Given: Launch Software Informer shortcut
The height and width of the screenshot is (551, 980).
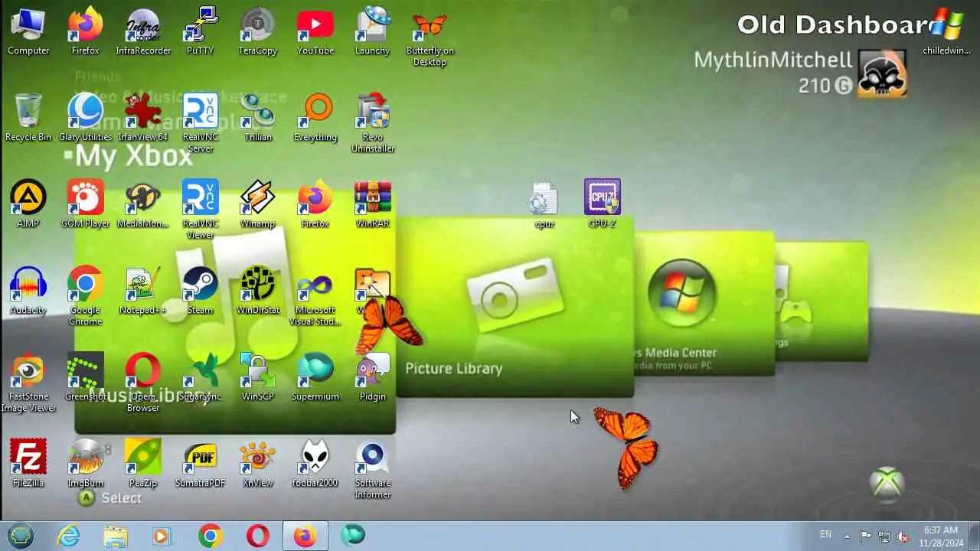Looking at the screenshot, I should pyautogui.click(x=372, y=470).
